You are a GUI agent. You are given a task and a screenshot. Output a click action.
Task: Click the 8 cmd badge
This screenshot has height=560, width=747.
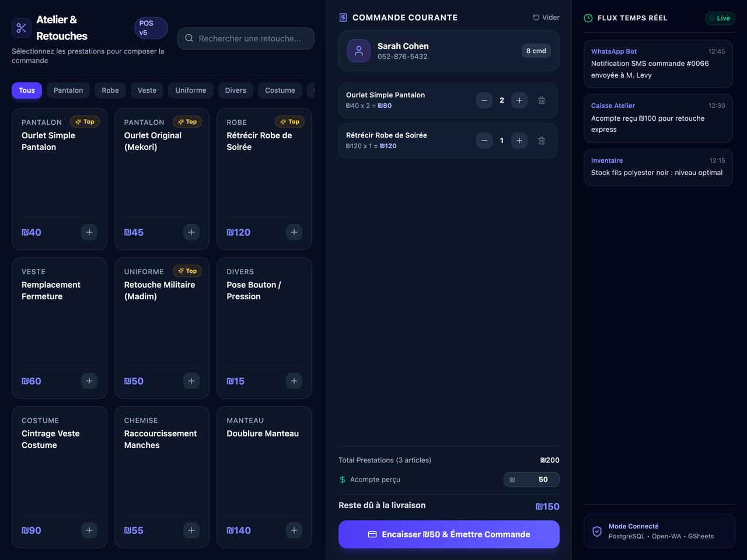coord(536,51)
